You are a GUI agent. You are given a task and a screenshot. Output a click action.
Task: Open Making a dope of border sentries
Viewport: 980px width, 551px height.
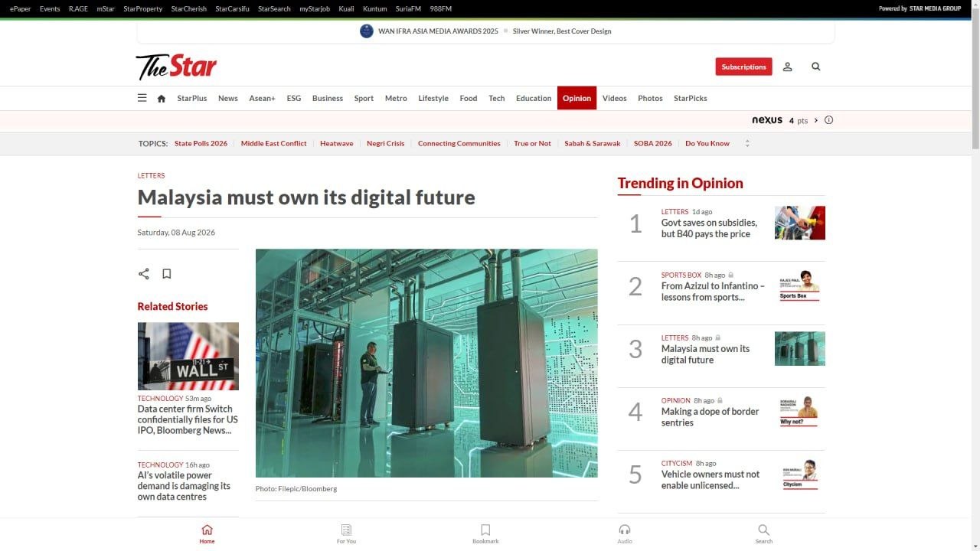click(710, 417)
